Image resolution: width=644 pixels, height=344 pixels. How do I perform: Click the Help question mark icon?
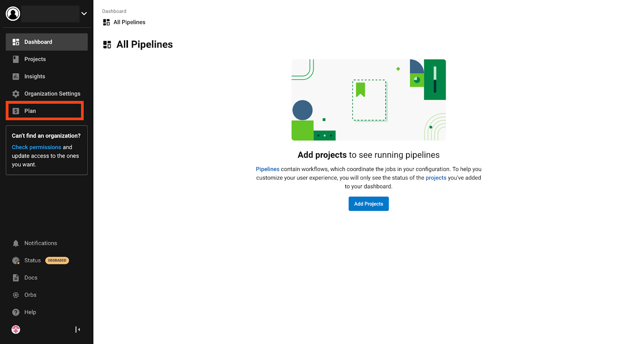pos(16,312)
